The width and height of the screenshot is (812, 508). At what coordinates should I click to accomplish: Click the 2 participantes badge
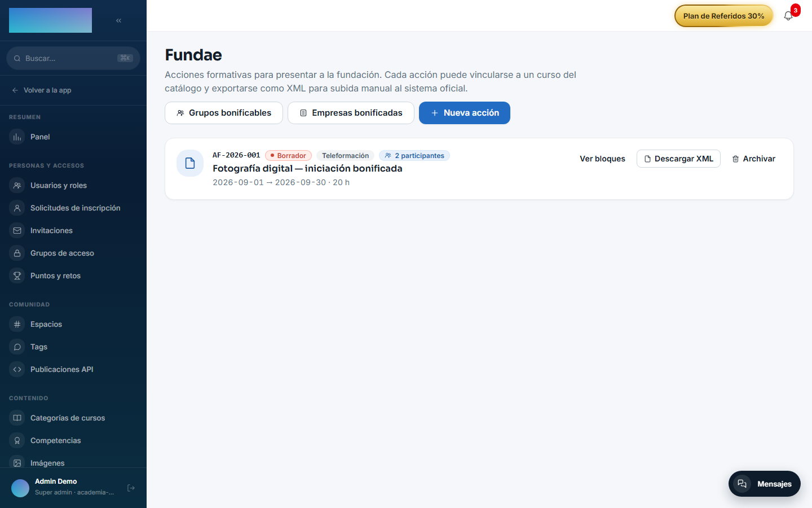414,156
